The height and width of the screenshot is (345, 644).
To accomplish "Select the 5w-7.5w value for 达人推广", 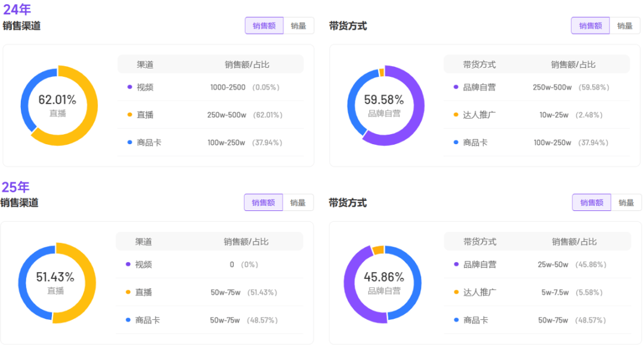I will coord(555,292).
